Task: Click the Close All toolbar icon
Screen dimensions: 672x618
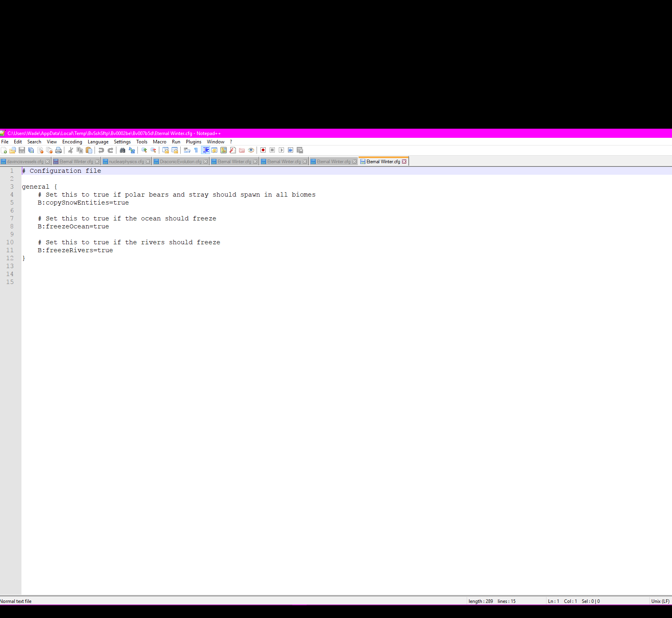Action: [49, 150]
